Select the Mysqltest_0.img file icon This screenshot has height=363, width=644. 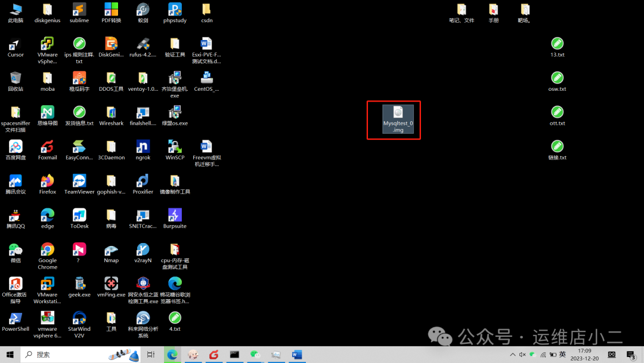398,119
